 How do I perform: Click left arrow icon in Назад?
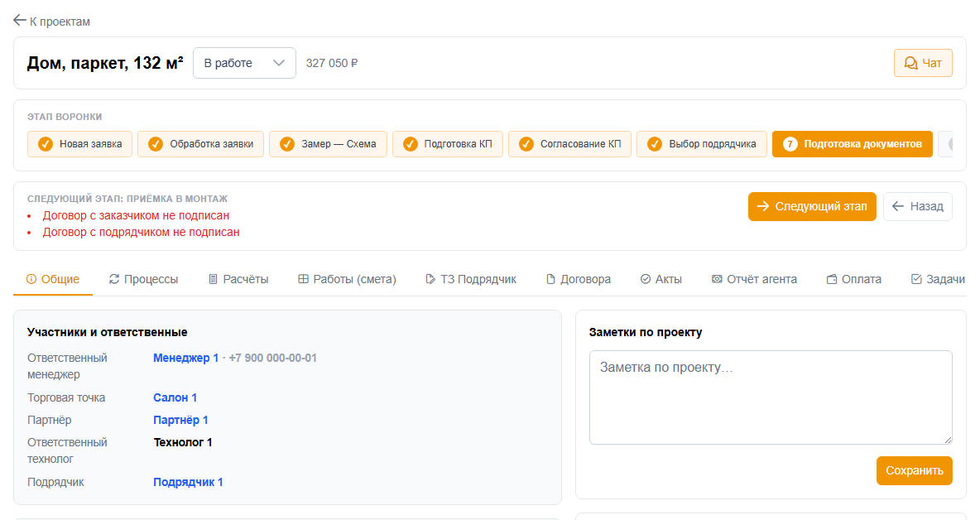(x=898, y=206)
